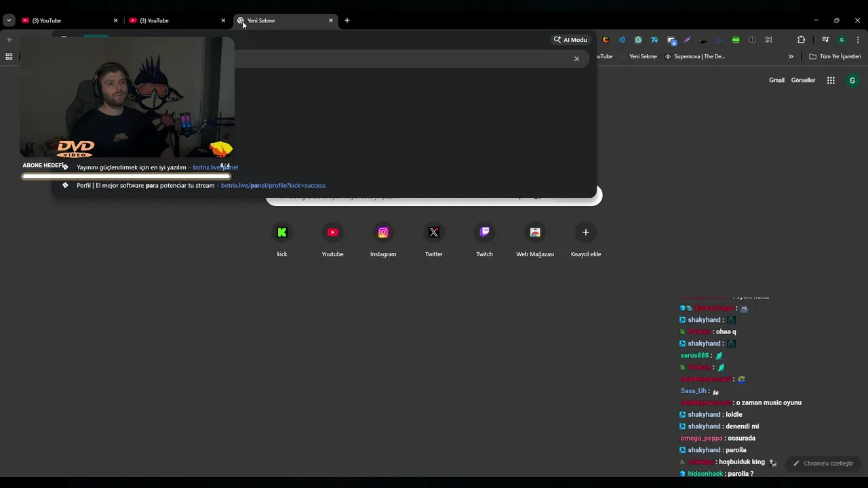Click the Abone Hedefi progress bar
This screenshot has height=488, width=868.
tap(126, 176)
